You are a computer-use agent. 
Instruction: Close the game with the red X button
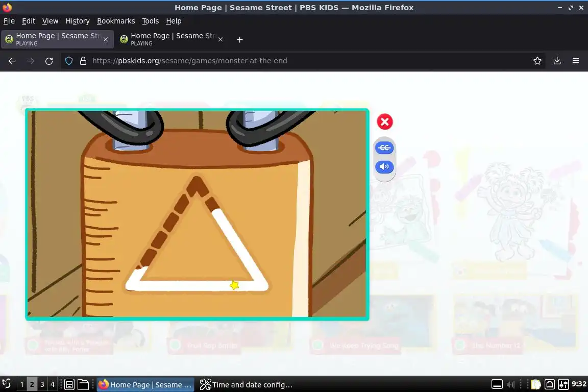[384, 121]
